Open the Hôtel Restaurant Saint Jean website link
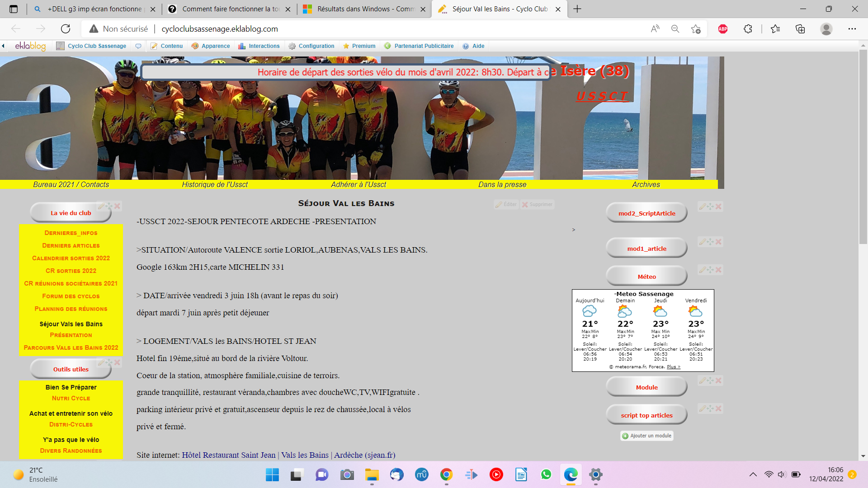 [288, 455]
